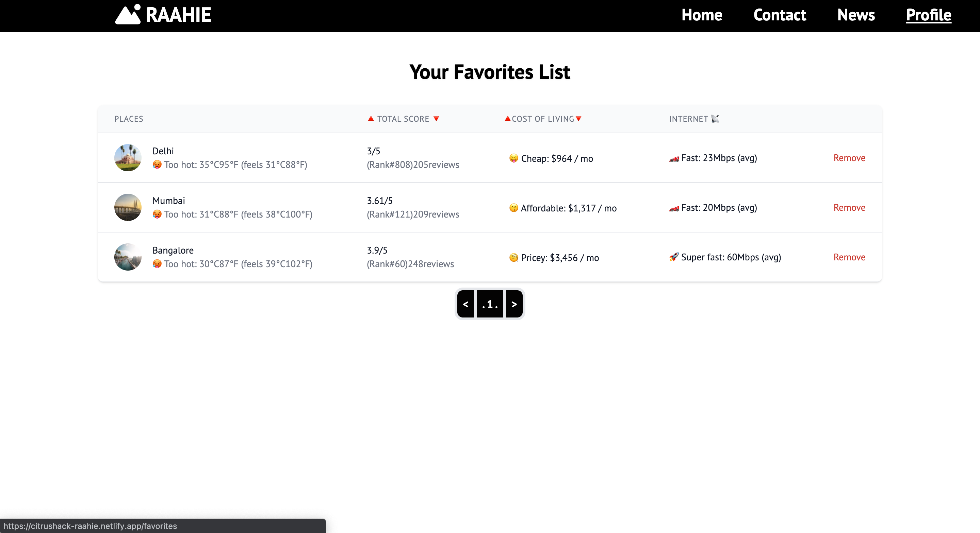The image size is (980, 533).
Task: Sort Total Score descending with down arrow
Action: (436, 119)
